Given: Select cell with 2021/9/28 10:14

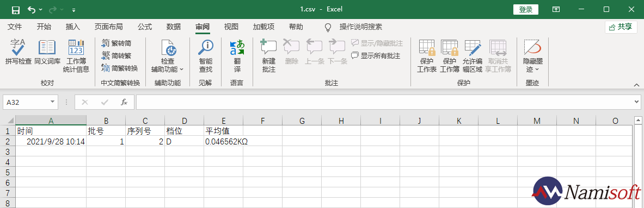Looking at the screenshot, I should click(x=51, y=141).
